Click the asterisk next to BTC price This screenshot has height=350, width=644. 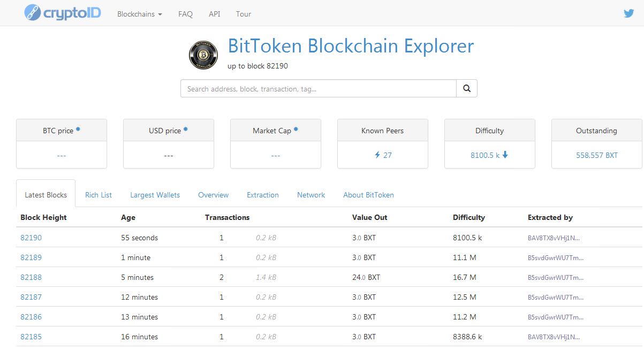(x=78, y=130)
